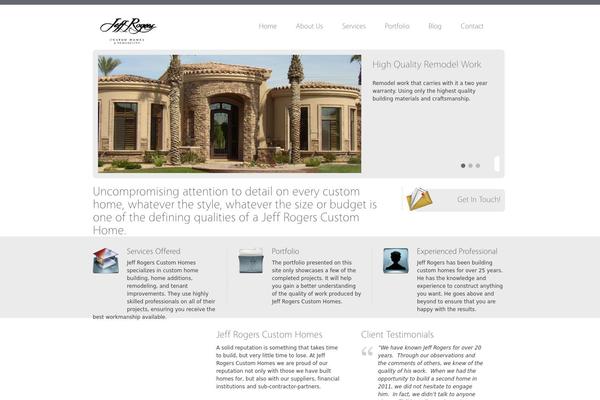Click the Get In Touch! button
This screenshot has width=600, height=400.
454,200
